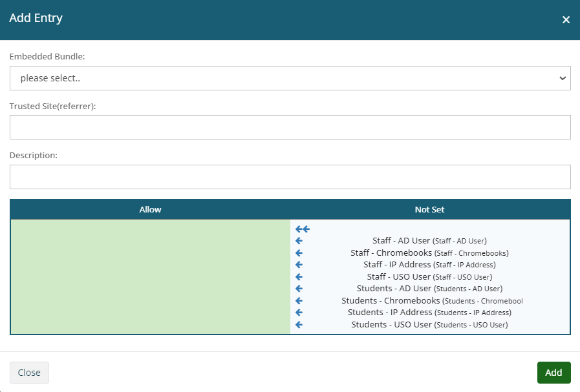Screen dimensions: 580x392
Task: Click the arrow next to Students - AD User
Action: pos(299,289)
